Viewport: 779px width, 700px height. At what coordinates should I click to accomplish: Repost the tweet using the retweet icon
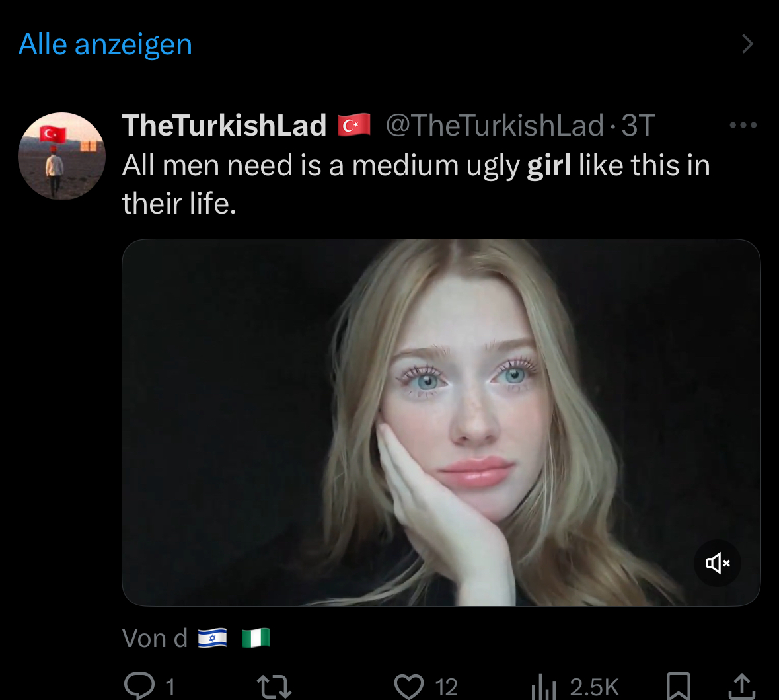click(x=274, y=685)
